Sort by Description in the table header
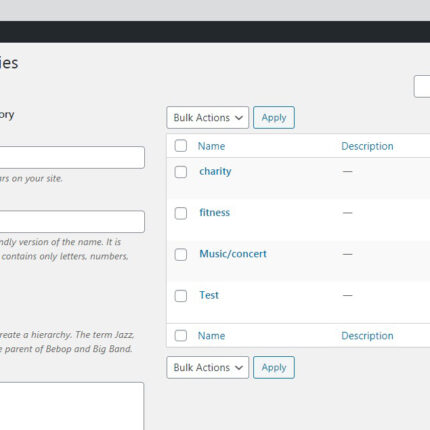The image size is (430, 430). 367,146
